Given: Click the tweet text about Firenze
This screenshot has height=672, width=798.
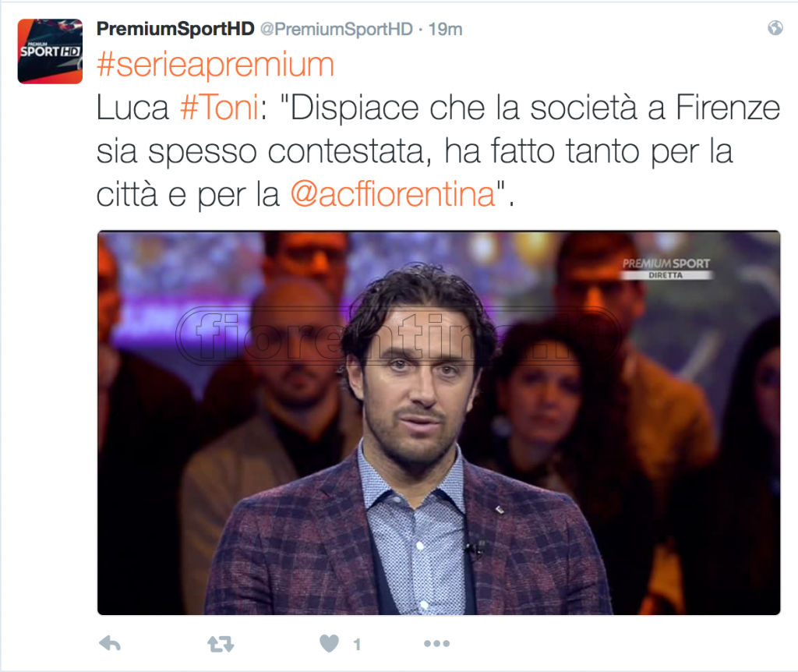Looking at the screenshot, I should [x=438, y=151].
